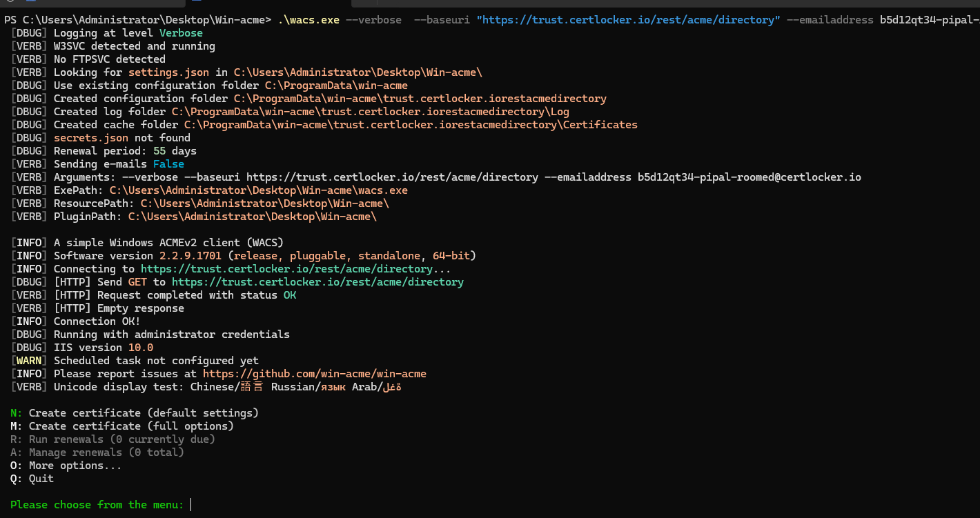Click the software version number 2.2.9.1701

[190, 256]
